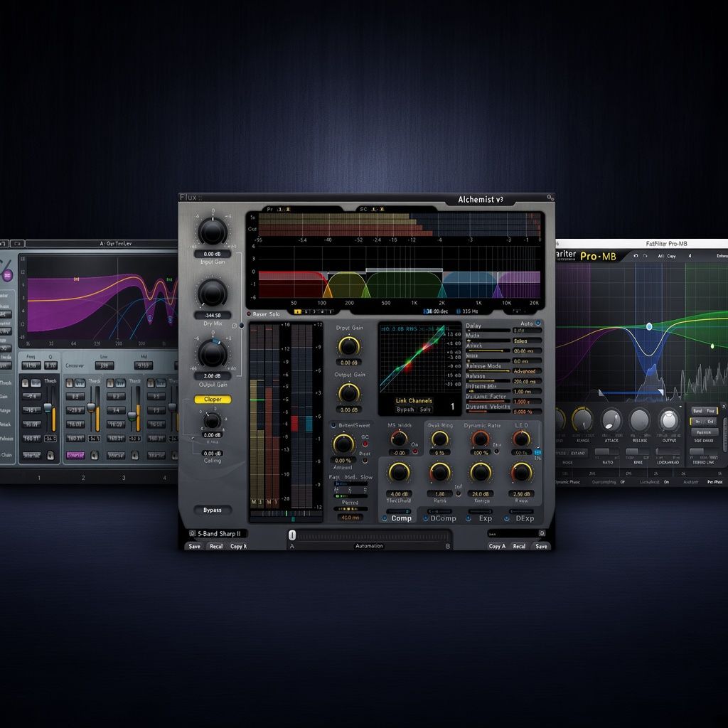Open the Release Mode Advanced dropdown
The width and height of the screenshot is (728, 728).
pos(527,371)
